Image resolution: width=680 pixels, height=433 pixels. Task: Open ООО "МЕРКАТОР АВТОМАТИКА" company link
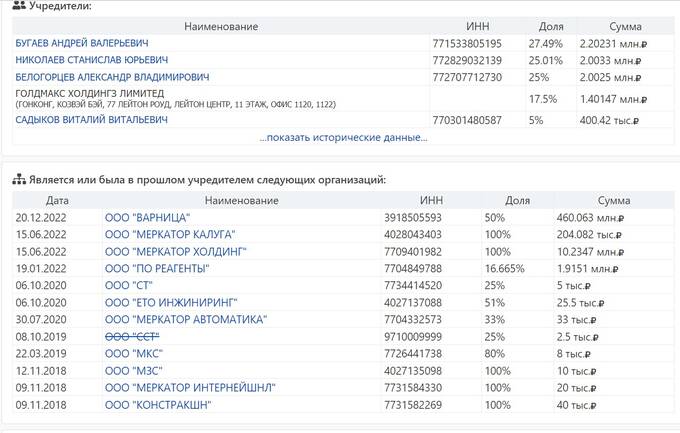186,319
